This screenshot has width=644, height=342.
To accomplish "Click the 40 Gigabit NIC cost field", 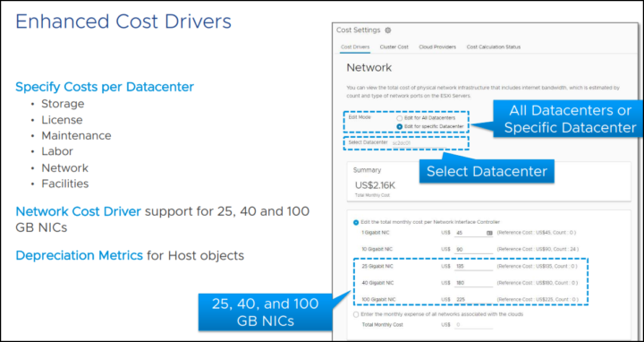I will pos(473,283).
